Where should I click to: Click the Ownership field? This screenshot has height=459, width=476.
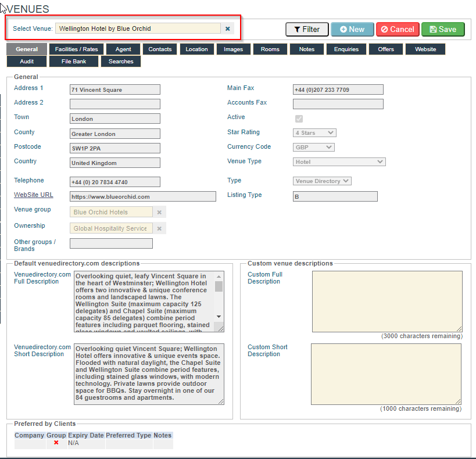pos(111,228)
